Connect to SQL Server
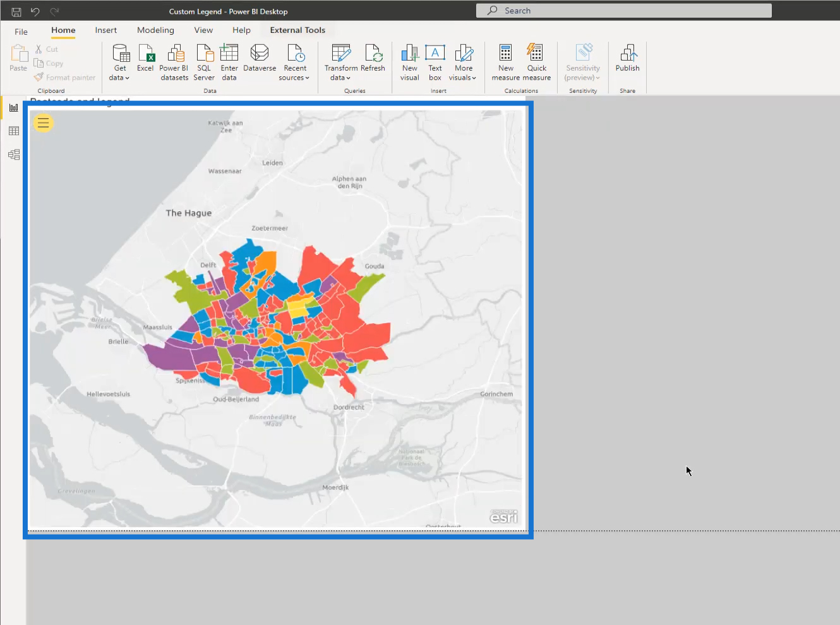This screenshot has width=840, height=625. click(204, 62)
